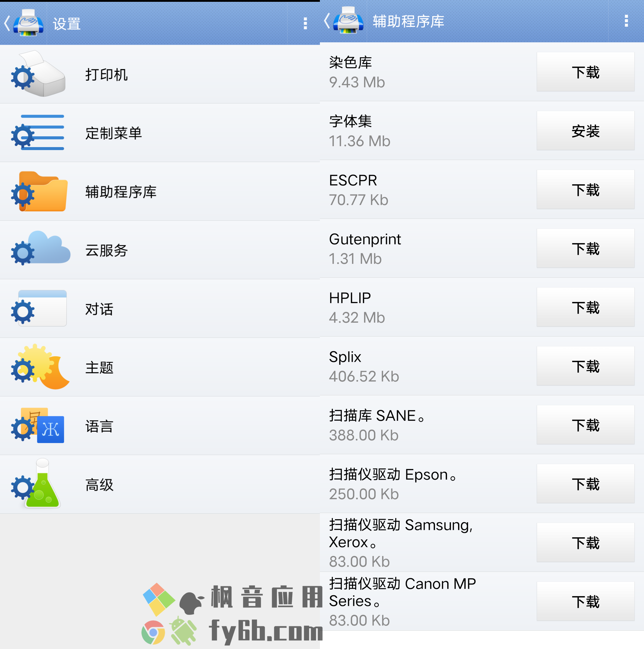Open overflow menu in 辅助程序库 header
The height and width of the screenshot is (649, 644).
pos(626,21)
